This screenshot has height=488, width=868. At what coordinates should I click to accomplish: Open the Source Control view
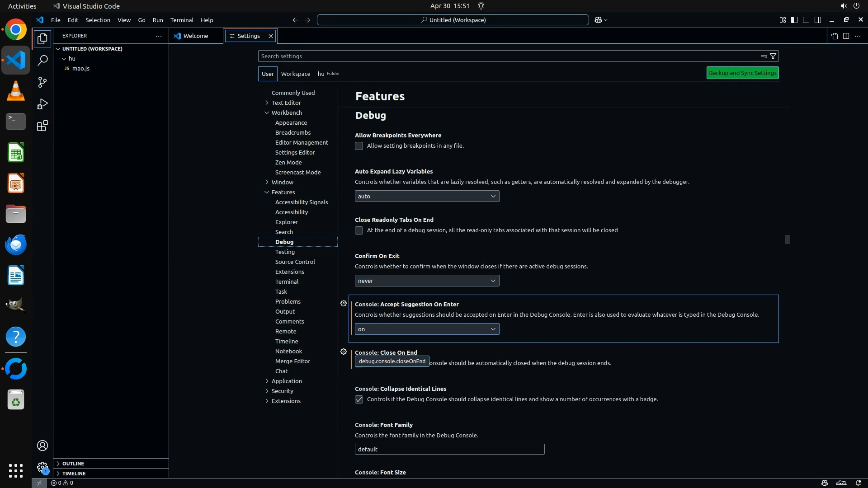click(x=42, y=82)
